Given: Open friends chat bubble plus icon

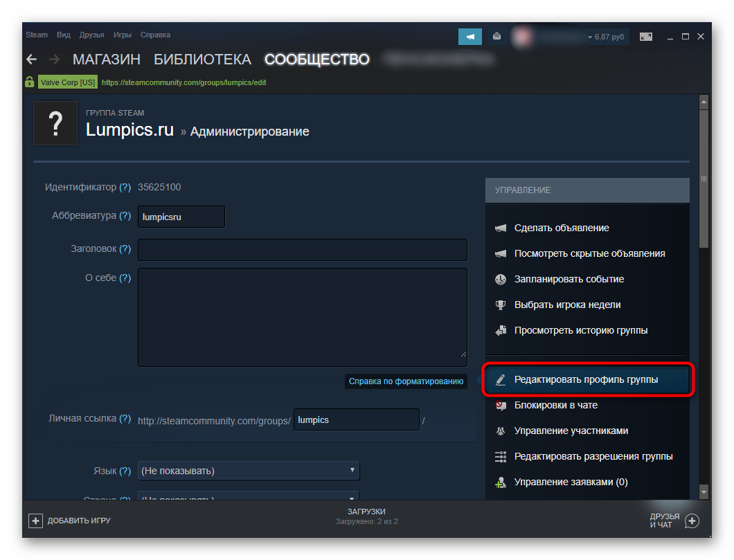Looking at the screenshot, I should coord(692,521).
